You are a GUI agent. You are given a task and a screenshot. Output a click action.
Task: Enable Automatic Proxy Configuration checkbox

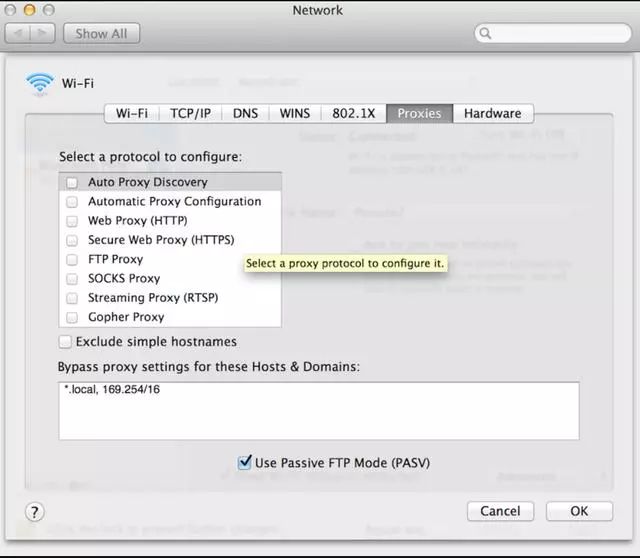click(72, 202)
